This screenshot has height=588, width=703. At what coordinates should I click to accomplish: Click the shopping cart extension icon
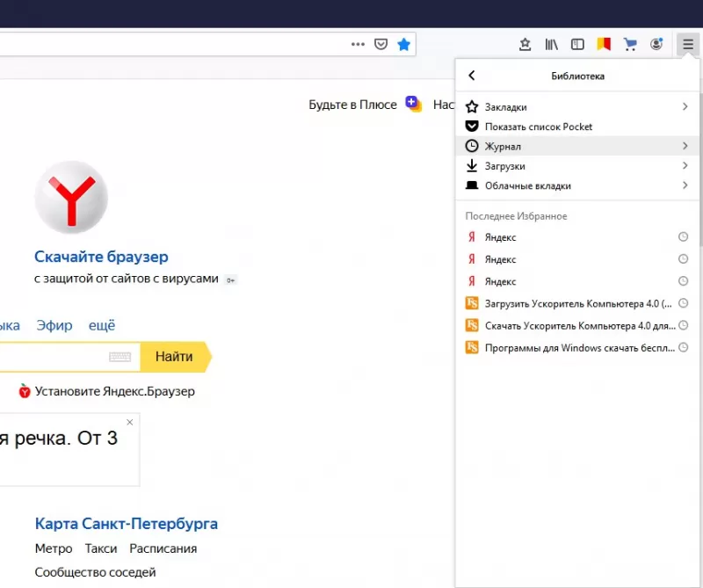(630, 44)
